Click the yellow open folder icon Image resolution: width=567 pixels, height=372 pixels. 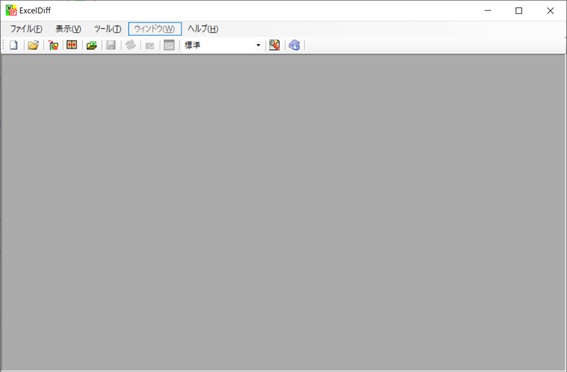[x=33, y=45]
